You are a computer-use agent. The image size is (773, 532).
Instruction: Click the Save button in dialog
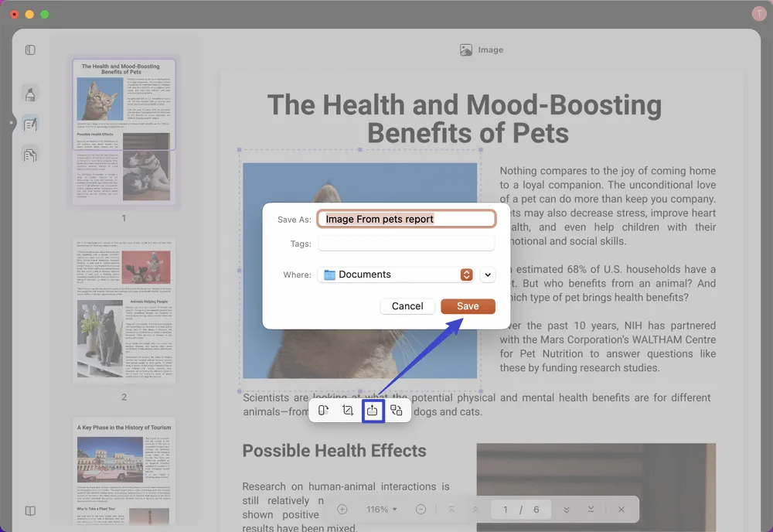(468, 306)
